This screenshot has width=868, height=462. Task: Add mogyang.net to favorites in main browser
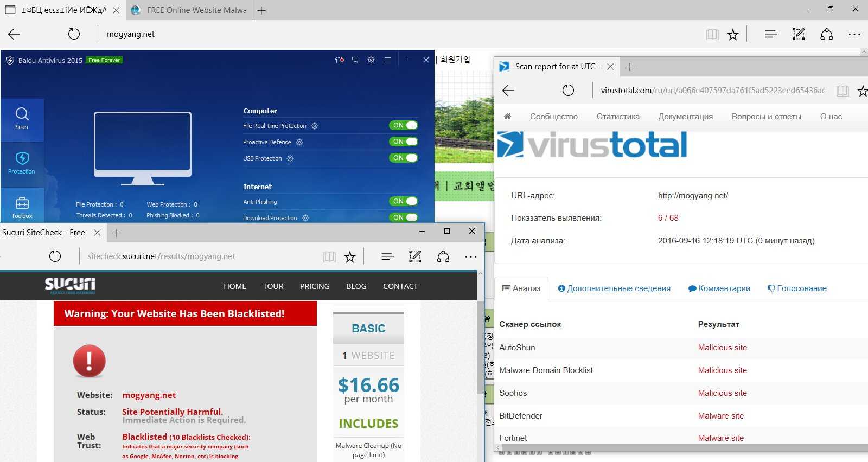(733, 35)
